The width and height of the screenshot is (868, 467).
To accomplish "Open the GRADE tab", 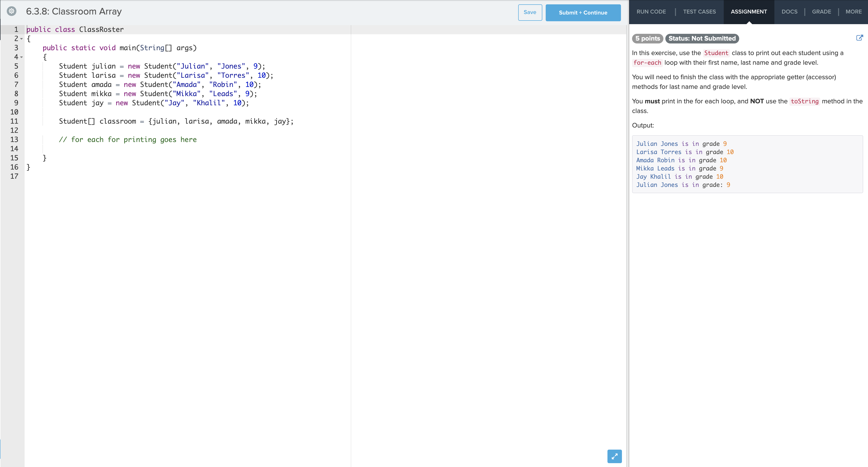I will pos(821,11).
